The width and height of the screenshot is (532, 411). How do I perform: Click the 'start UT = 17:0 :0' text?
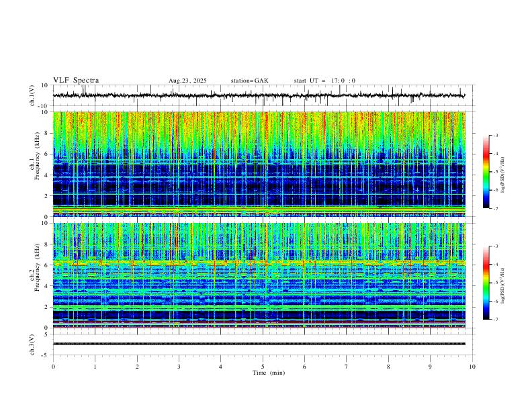[324, 81]
